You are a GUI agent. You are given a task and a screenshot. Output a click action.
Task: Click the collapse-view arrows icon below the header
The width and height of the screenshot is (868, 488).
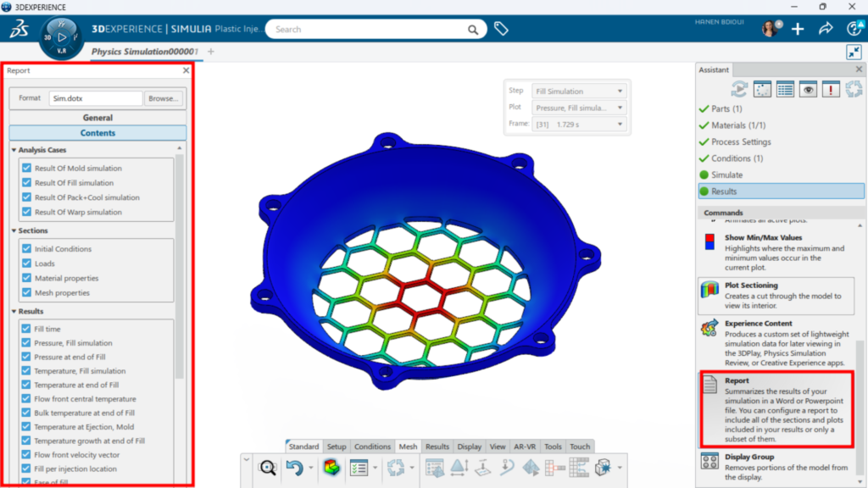(854, 52)
